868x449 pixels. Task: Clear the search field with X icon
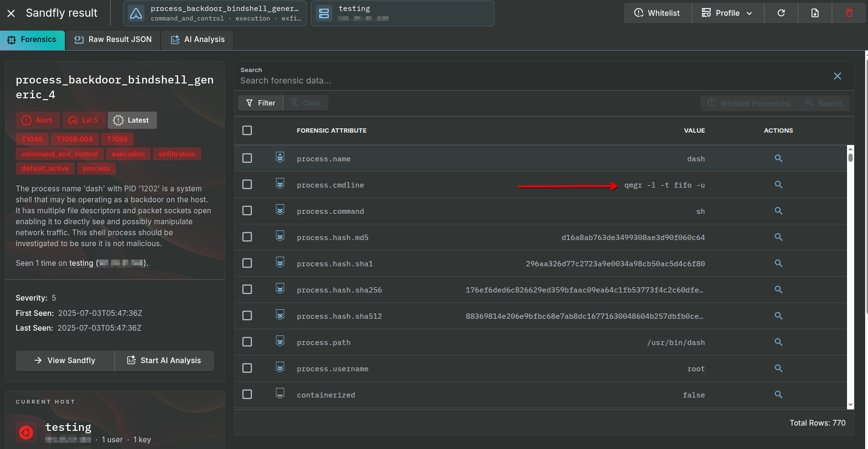pos(837,76)
